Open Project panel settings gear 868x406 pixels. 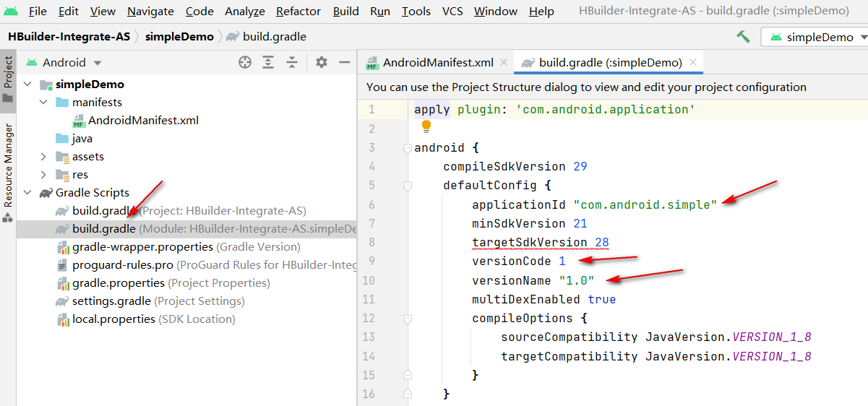(322, 63)
